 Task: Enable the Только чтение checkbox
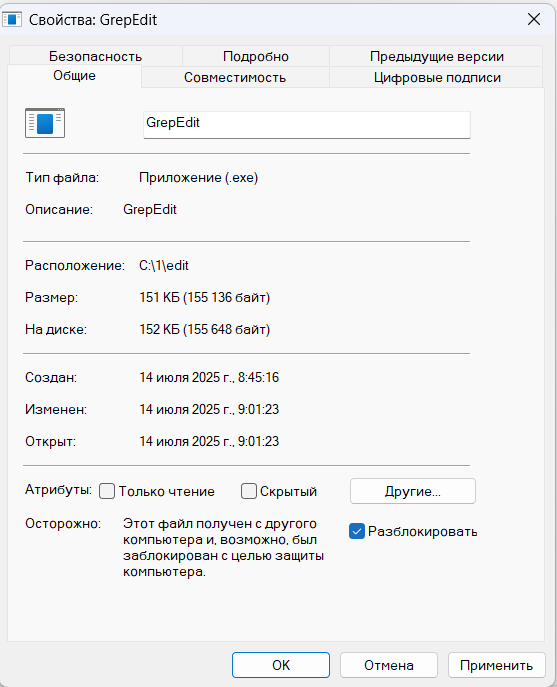coord(107,491)
